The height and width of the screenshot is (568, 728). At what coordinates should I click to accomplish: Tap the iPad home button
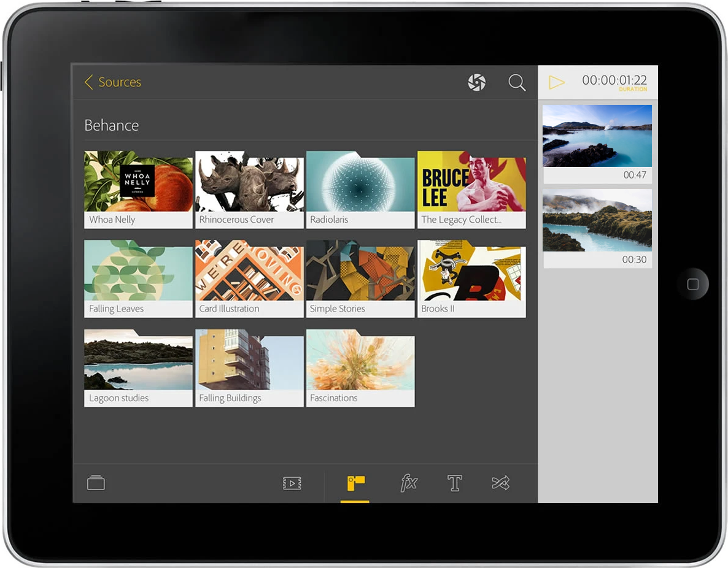coord(692,284)
